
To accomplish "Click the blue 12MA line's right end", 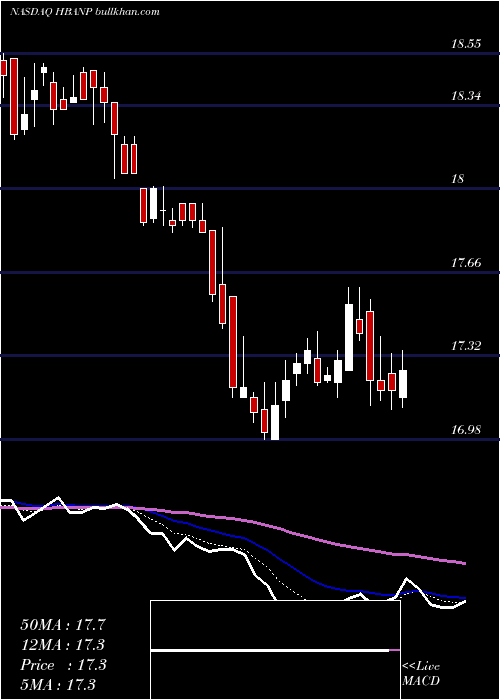I will click(x=463, y=597).
